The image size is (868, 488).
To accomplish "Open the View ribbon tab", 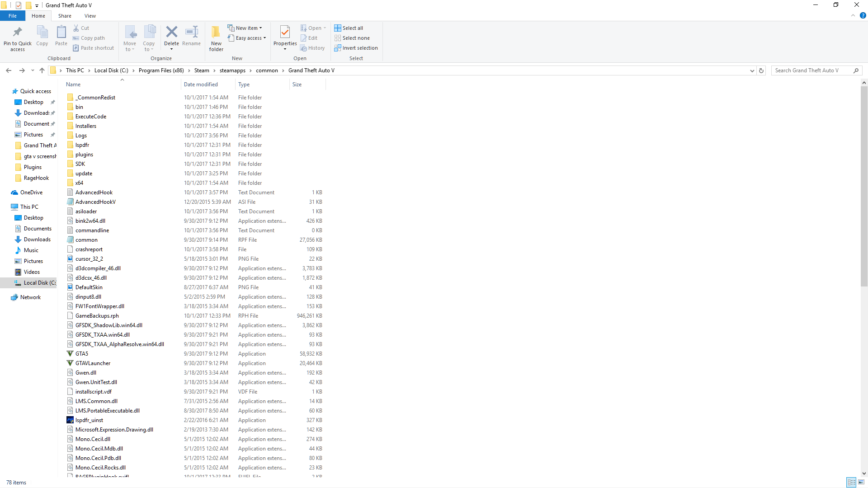I will (x=90, y=16).
